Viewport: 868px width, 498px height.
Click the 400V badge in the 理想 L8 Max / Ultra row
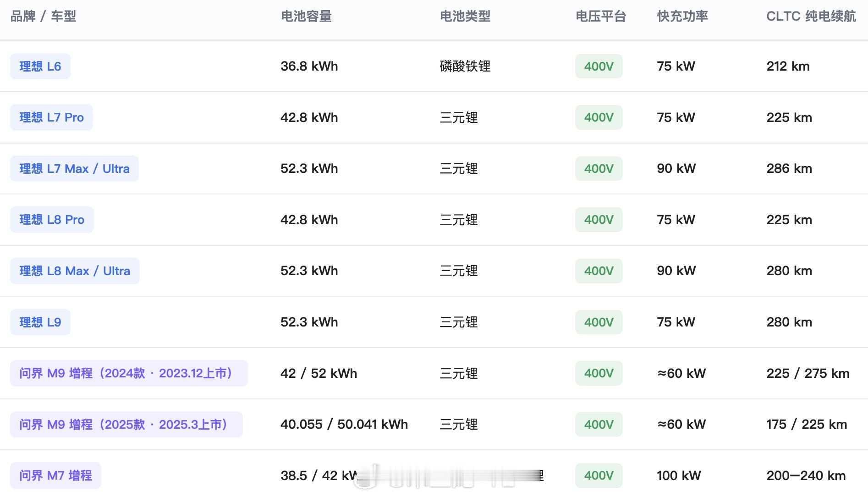(x=599, y=271)
